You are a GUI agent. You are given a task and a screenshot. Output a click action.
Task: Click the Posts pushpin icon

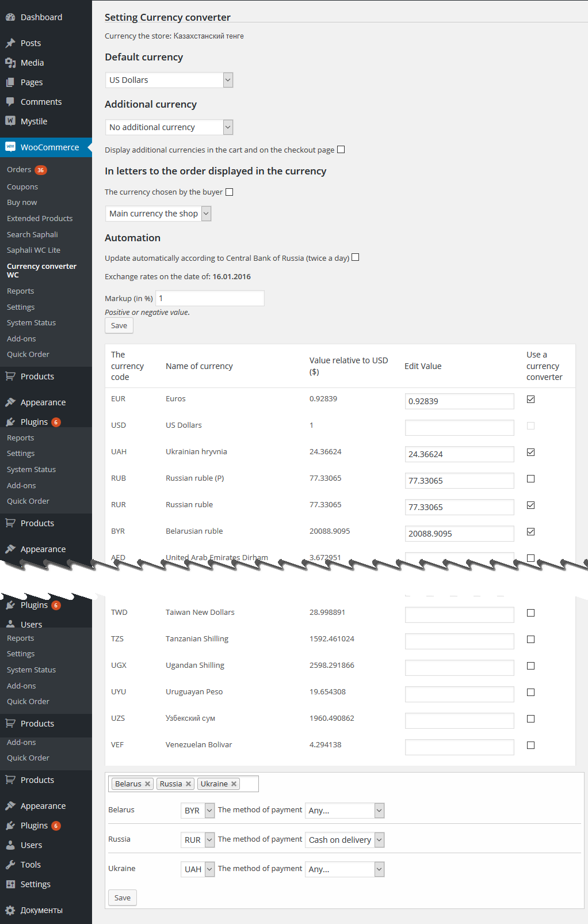10,43
